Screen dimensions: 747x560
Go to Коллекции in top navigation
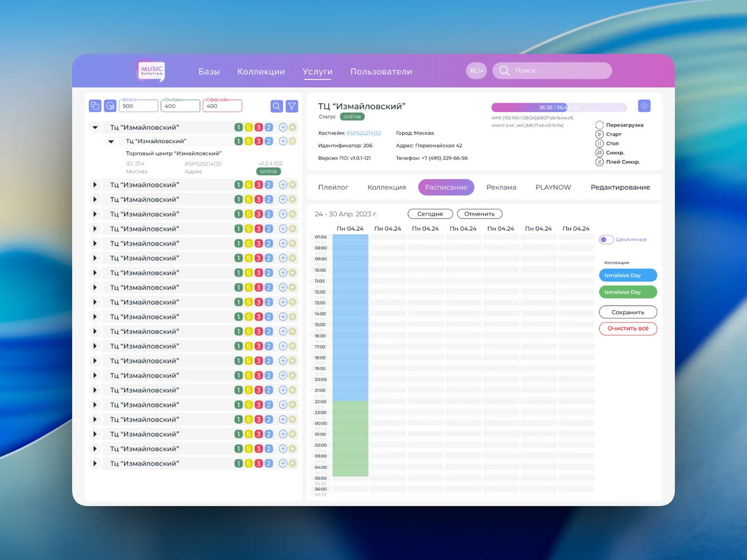[261, 72]
